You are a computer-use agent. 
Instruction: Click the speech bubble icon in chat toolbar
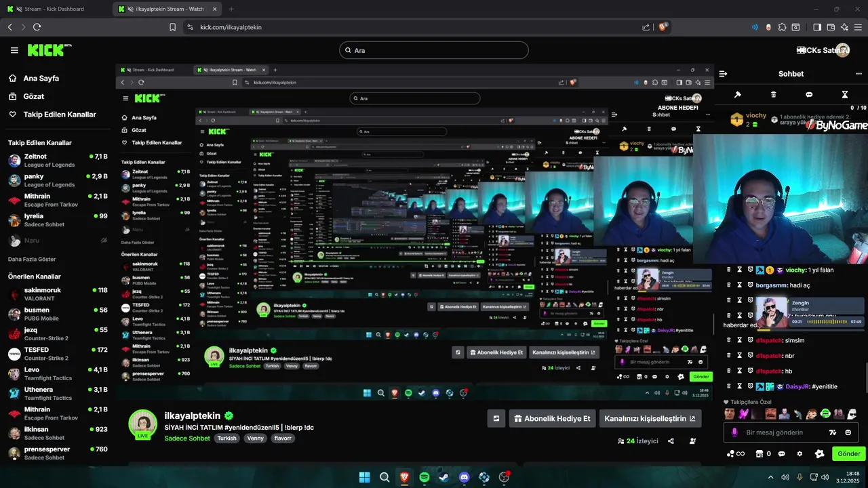point(809,94)
